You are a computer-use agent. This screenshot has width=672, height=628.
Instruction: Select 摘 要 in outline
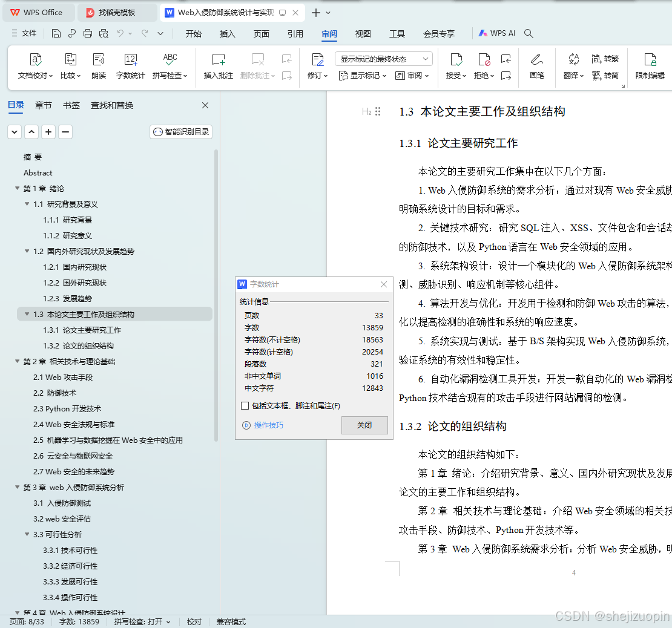click(x=33, y=157)
